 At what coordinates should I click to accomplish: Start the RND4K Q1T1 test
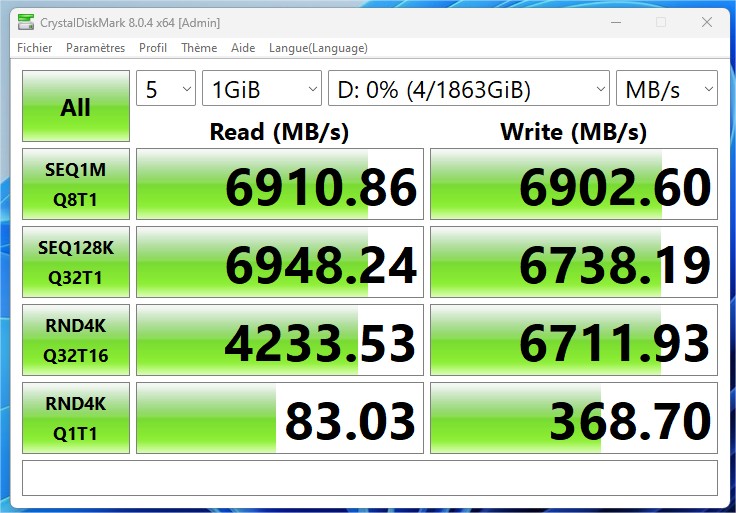point(76,418)
